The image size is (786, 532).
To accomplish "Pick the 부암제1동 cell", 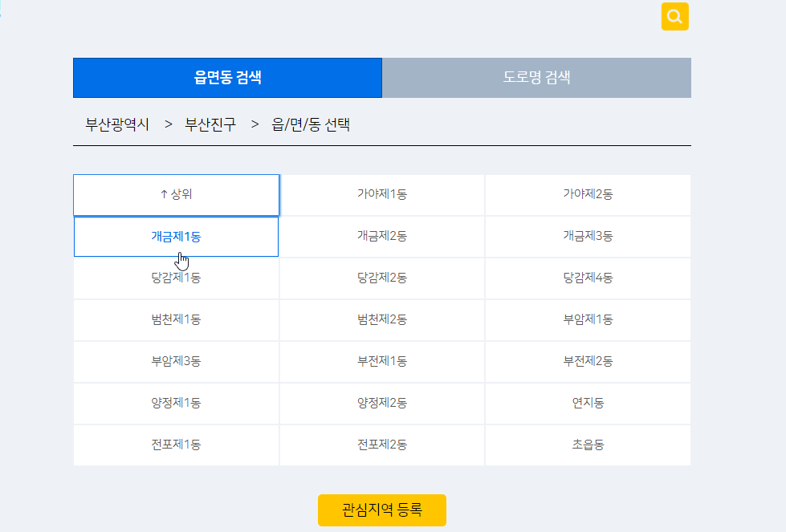I will click(x=588, y=320).
